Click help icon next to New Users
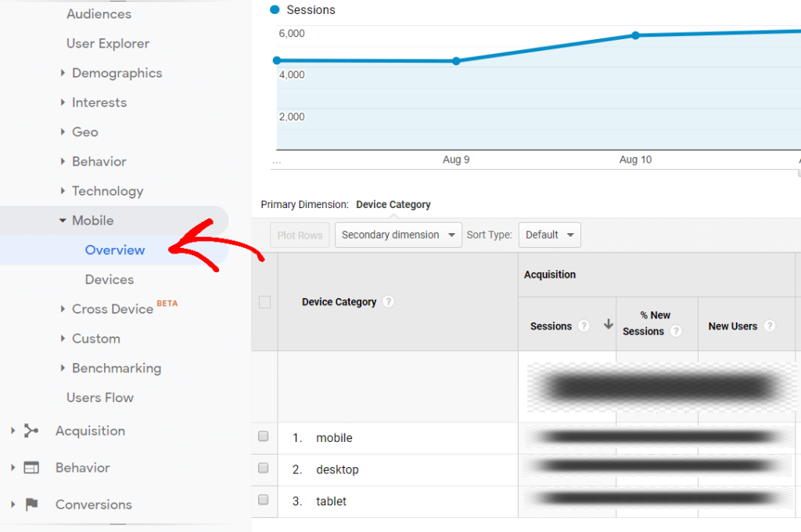Viewport: 801px width, 532px height. coord(770,325)
